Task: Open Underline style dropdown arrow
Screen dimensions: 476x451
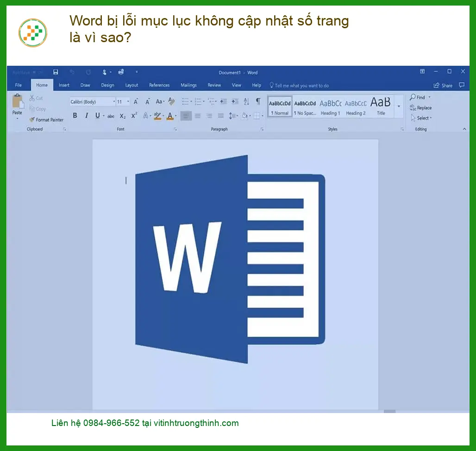Action: pos(104,116)
